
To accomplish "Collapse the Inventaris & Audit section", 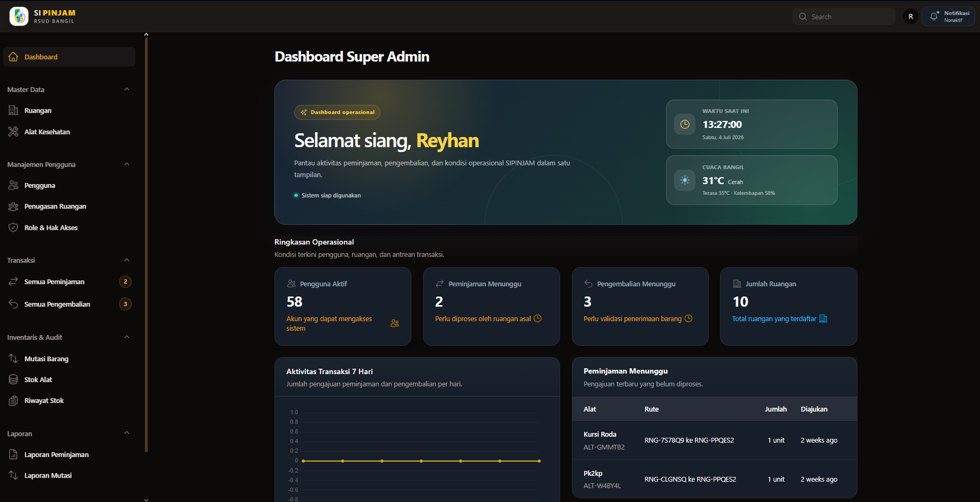I will click(x=127, y=337).
